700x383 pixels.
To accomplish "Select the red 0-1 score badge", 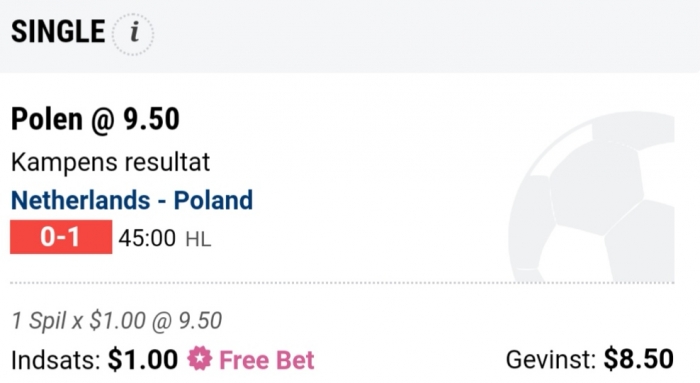I will click(x=61, y=237).
